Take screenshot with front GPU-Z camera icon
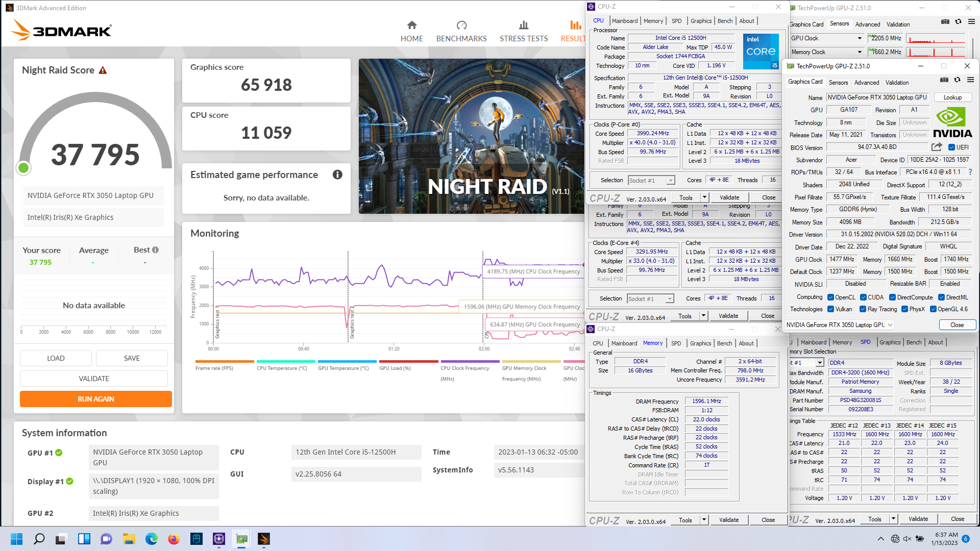 (944, 80)
